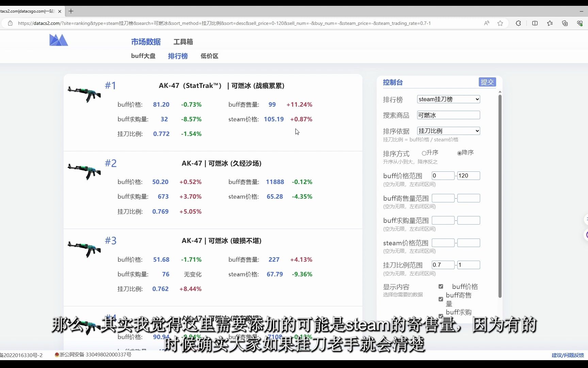The image size is (588, 368).
Task: Click steam price 105.19 value
Action: (x=274, y=119)
